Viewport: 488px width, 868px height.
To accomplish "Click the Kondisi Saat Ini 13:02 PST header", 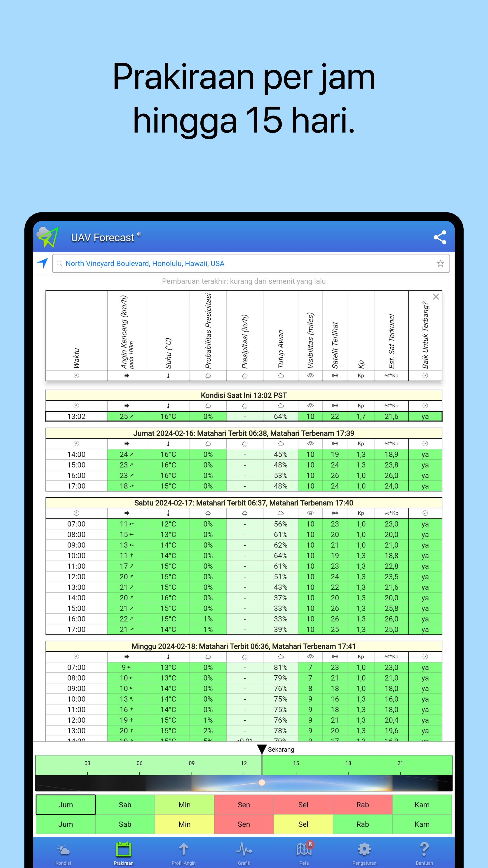I will pyautogui.click(x=244, y=395).
